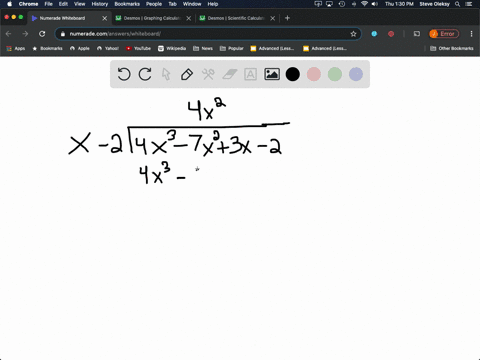480x360 pixels.
Task: Go back to previous page
Action: click(x=9, y=34)
